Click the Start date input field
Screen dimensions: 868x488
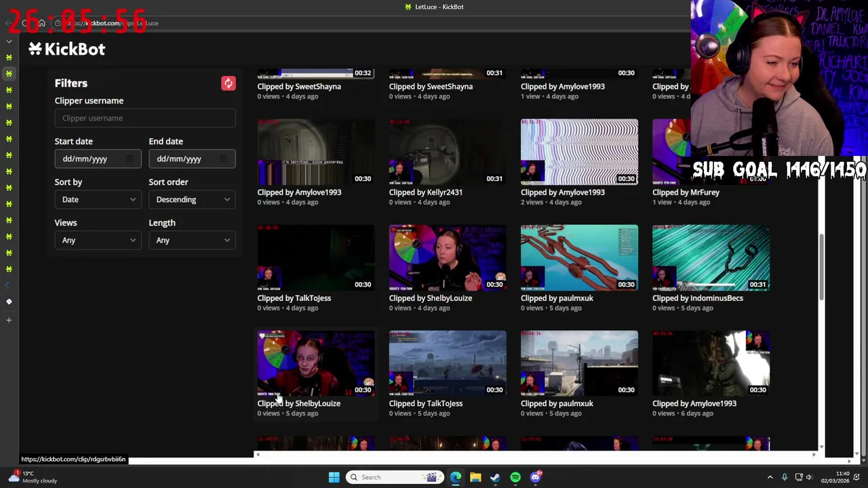click(x=98, y=159)
